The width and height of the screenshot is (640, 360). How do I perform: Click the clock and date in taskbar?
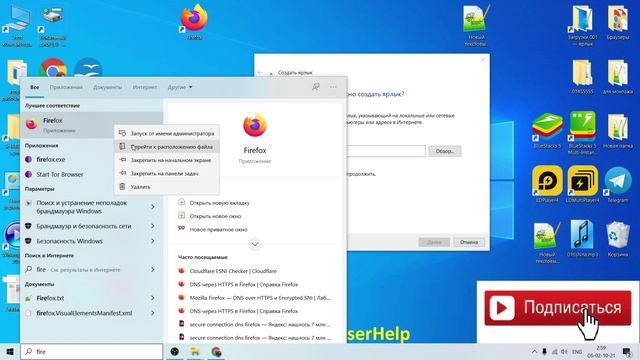[x=600, y=351]
